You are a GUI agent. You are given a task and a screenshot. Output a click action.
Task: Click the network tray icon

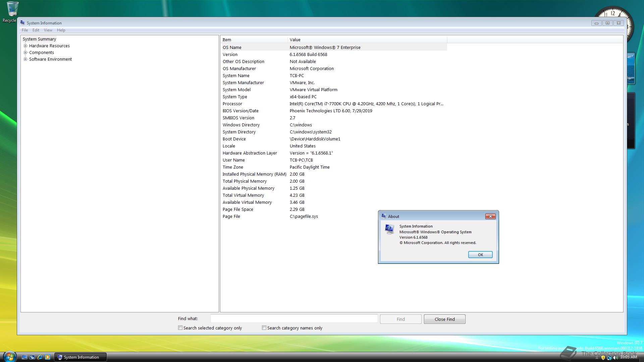[x=609, y=358]
